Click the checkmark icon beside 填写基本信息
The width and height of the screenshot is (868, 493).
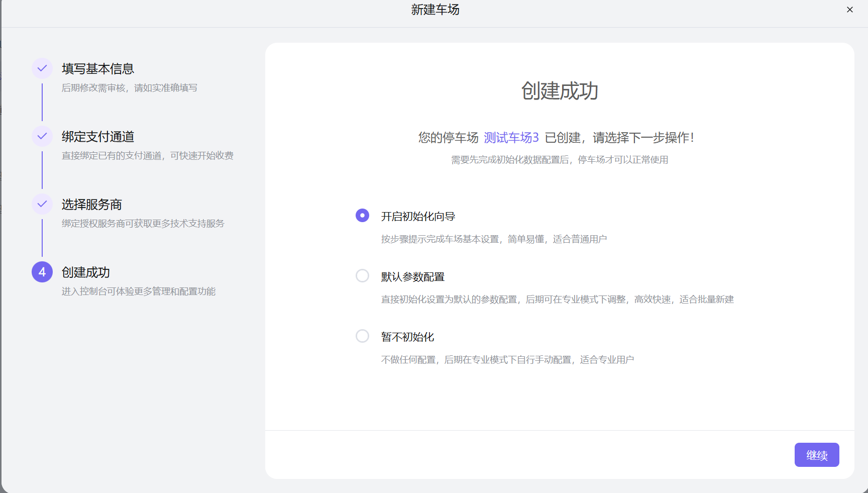42,68
